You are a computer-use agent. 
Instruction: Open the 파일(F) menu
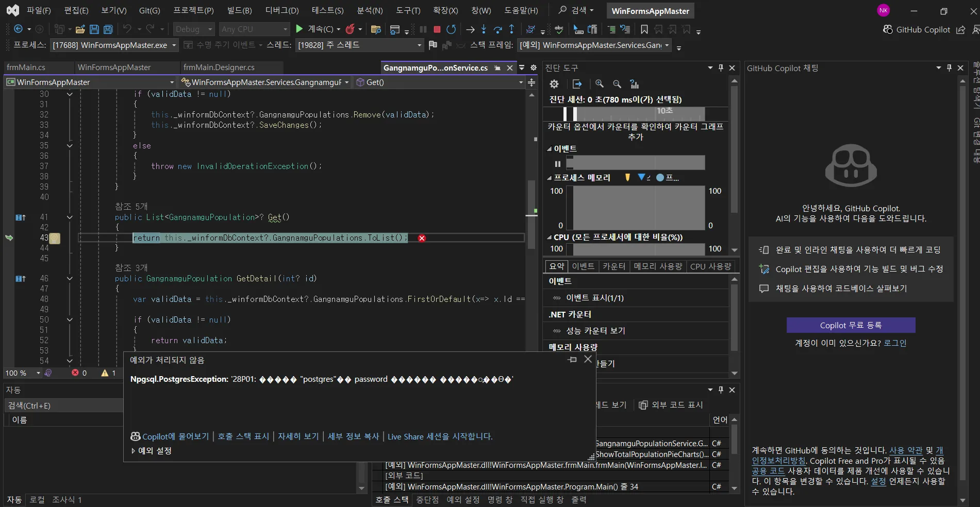39,10
